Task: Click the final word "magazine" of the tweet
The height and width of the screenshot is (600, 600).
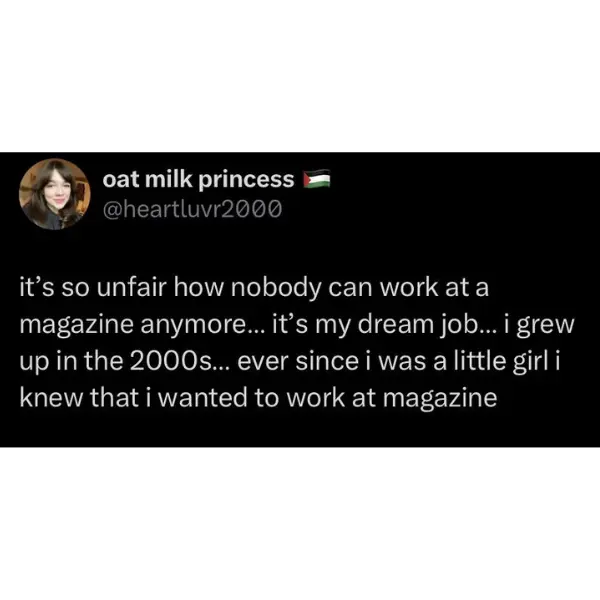Action: click(436, 397)
